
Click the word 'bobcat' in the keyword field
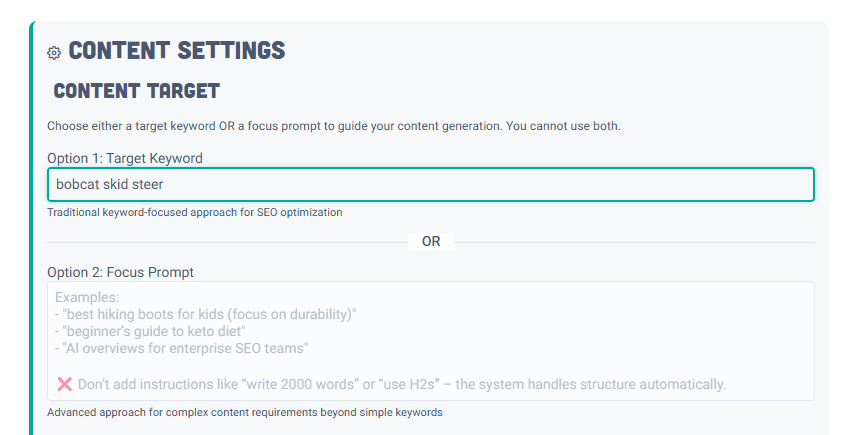[x=77, y=184]
